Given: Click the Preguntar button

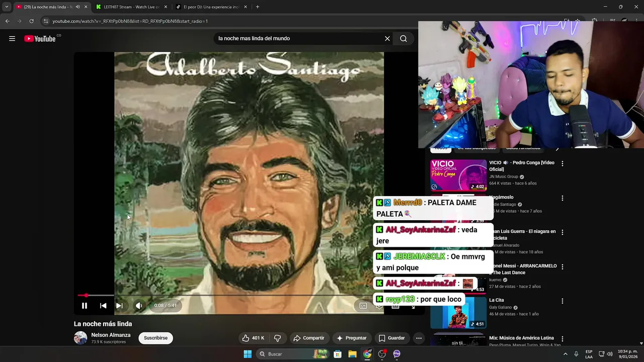Looking at the screenshot, I should (x=352, y=338).
